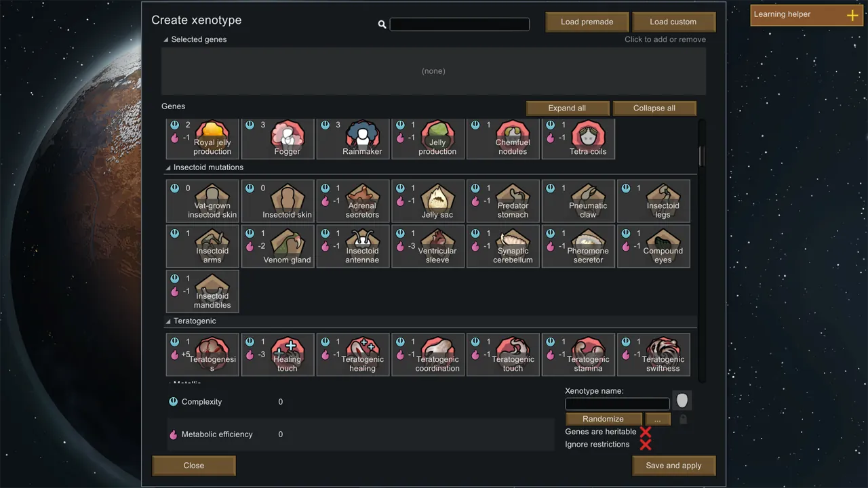868x488 pixels.
Task: Open the Learning helper panel
Action: 805,15
